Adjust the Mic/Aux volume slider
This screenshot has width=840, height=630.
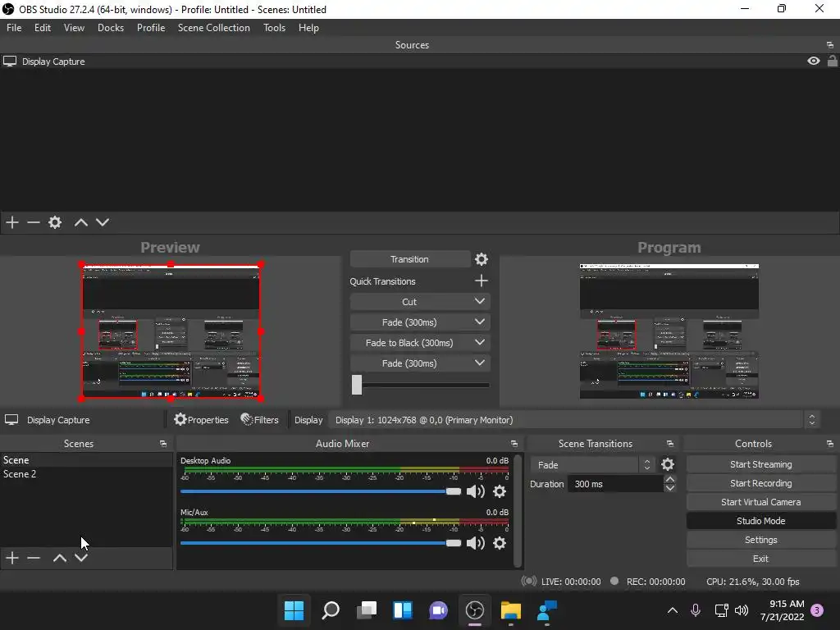pyautogui.click(x=321, y=543)
